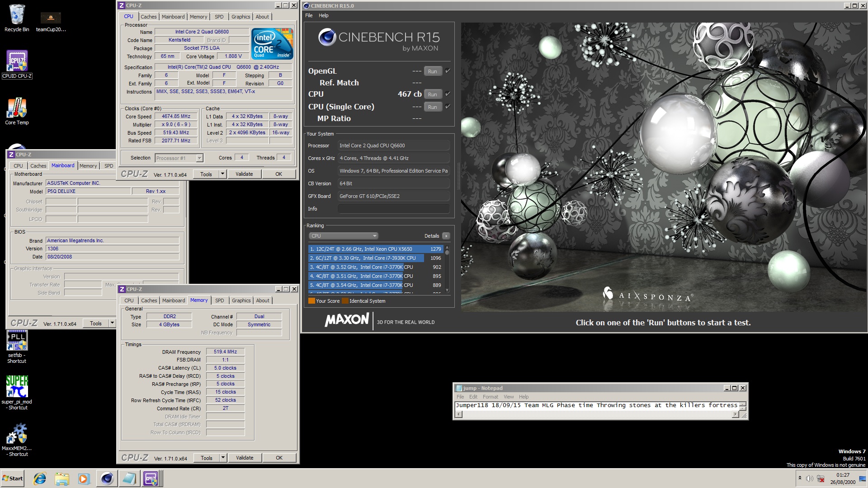Image resolution: width=868 pixels, height=488 pixels.
Task: Open the Help menu in Cinebench
Action: [324, 15]
